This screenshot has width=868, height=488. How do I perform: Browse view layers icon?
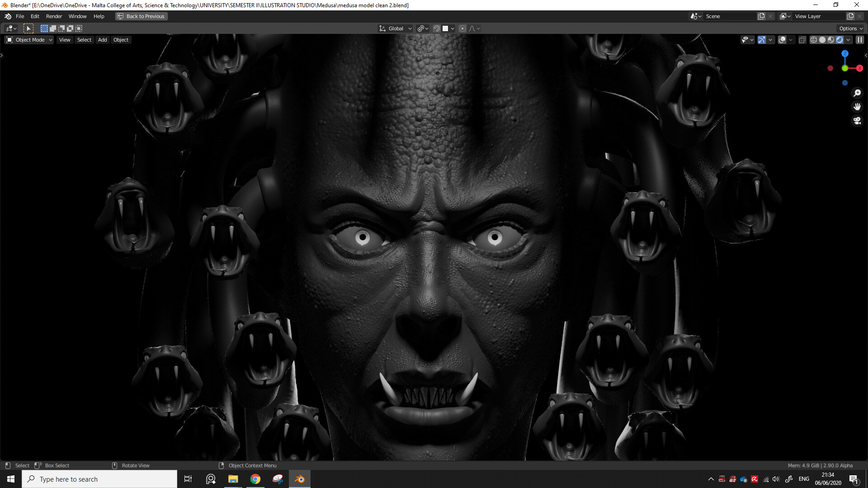[785, 16]
